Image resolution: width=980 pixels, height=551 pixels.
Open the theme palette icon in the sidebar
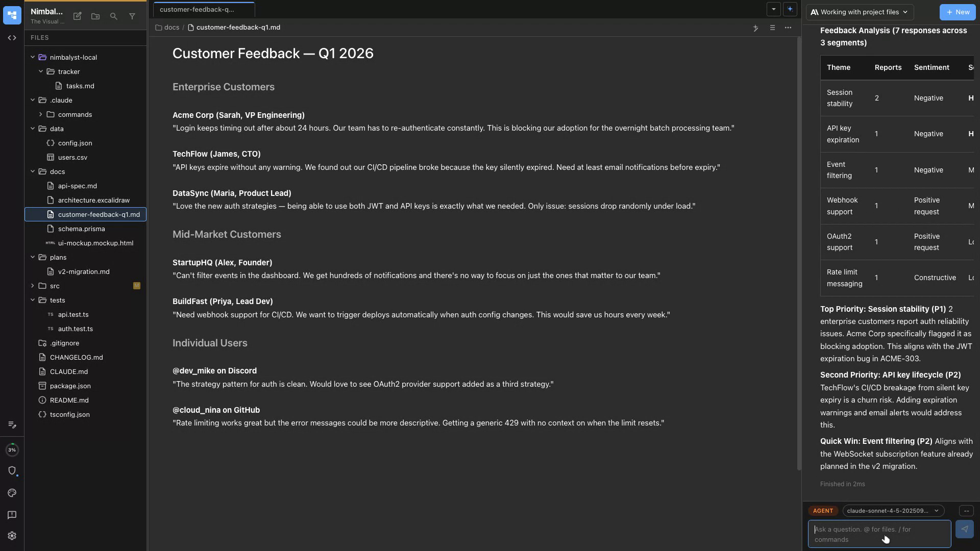pos(12,493)
